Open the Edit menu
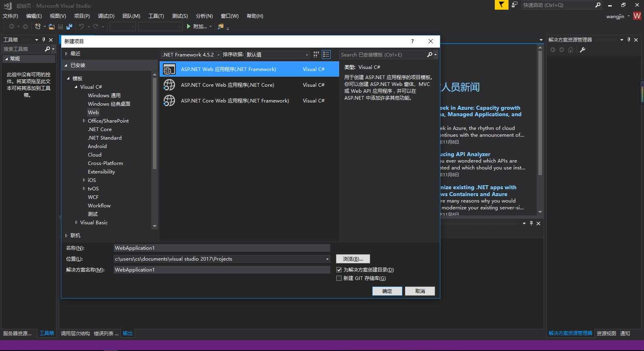The image size is (644, 351). pyautogui.click(x=34, y=16)
